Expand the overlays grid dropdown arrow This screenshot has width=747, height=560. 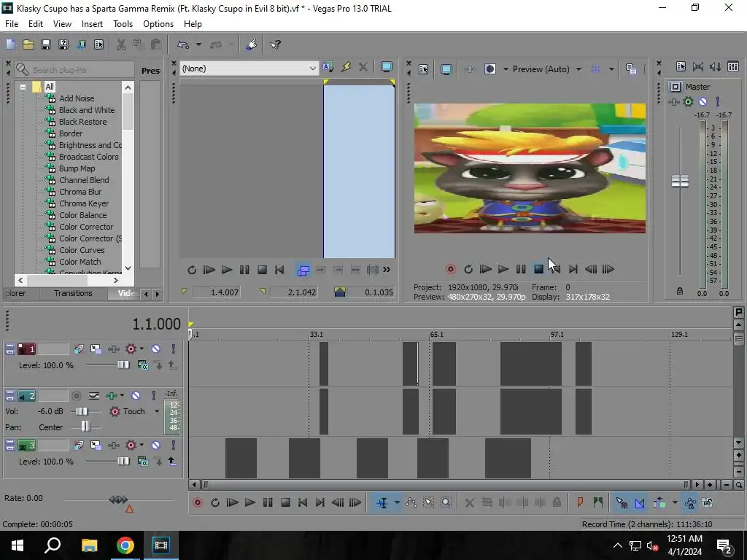pos(611,69)
